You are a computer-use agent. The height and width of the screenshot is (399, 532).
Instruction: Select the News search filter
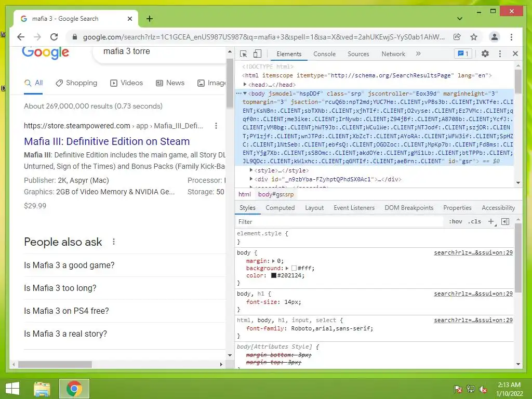tap(170, 83)
